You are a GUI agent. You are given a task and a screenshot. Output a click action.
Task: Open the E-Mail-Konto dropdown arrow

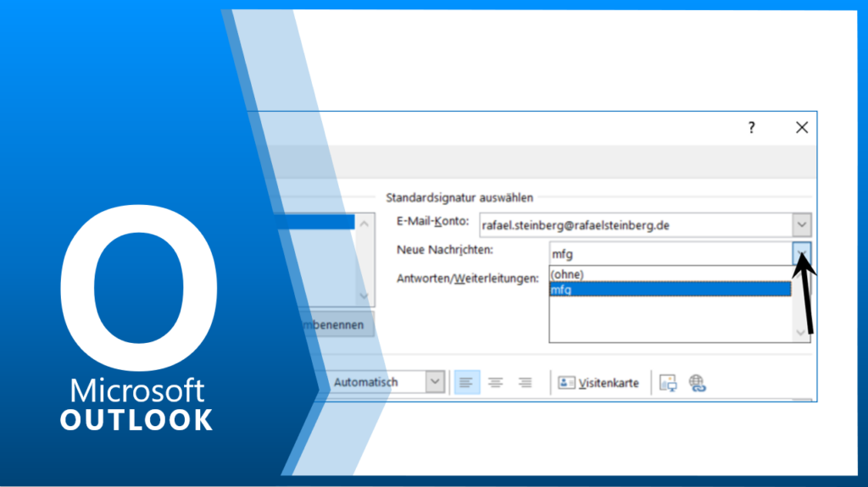(802, 225)
